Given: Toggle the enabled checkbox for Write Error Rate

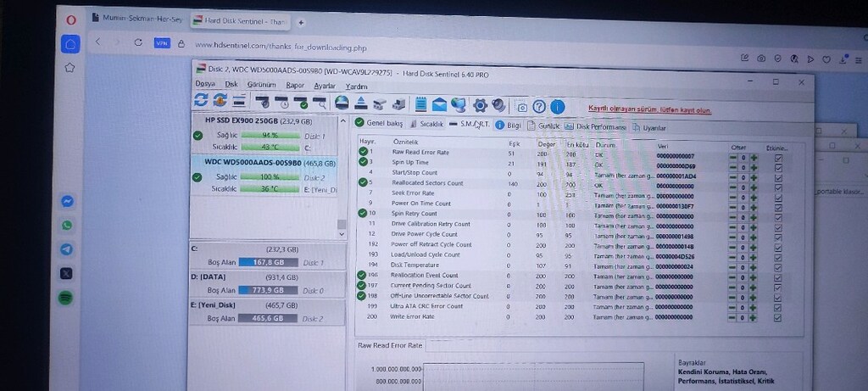Looking at the screenshot, I should coord(778,318).
